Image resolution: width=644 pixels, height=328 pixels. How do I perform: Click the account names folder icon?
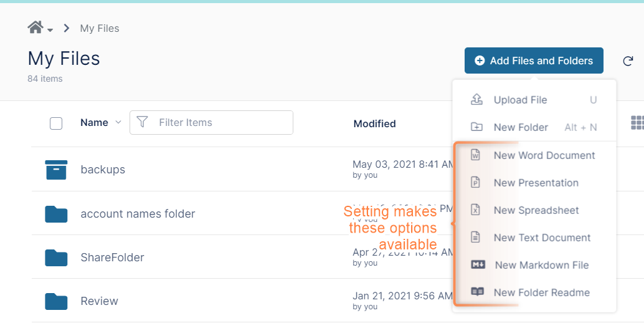pyautogui.click(x=56, y=214)
